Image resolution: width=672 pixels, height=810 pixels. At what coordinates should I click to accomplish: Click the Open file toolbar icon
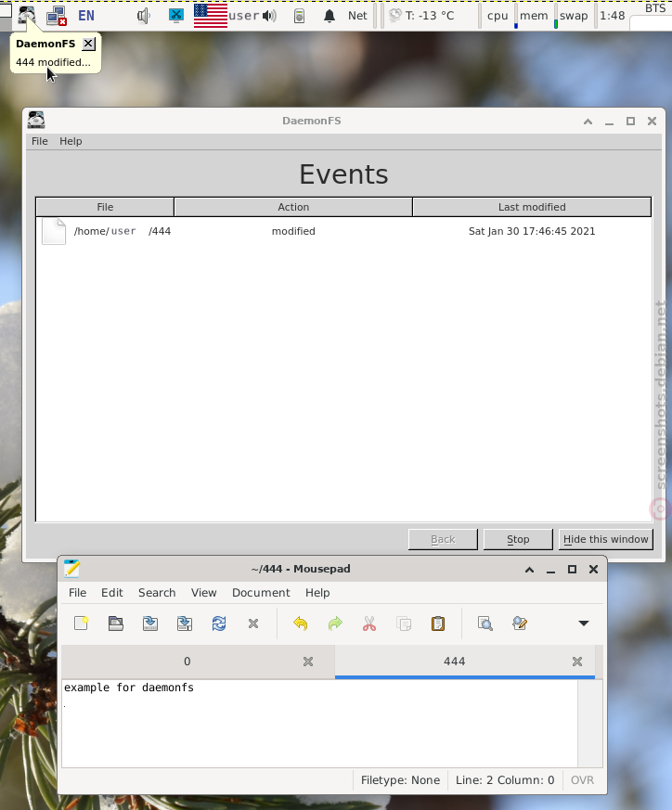pyautogui.click(x=116, y=624)
